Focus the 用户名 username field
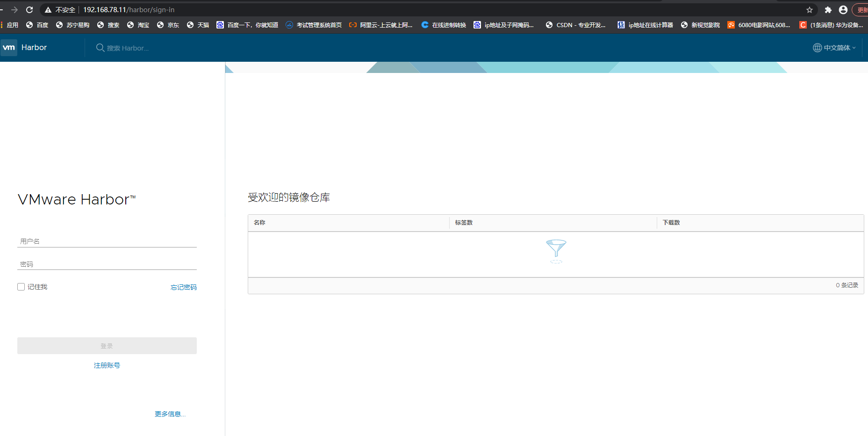This screenshot has height=436, width=868. 107,241
